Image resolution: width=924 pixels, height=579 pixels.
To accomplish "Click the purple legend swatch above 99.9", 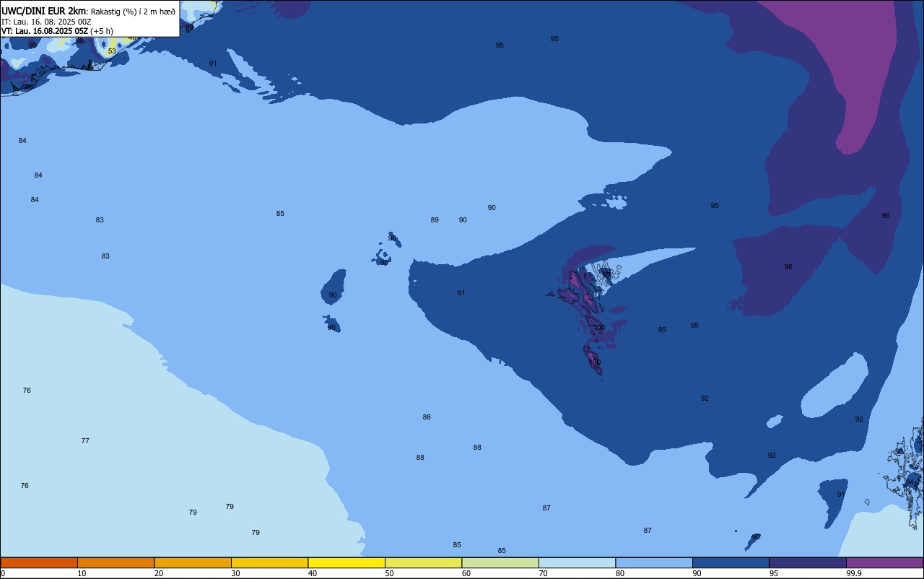I will tap(884, 562).
